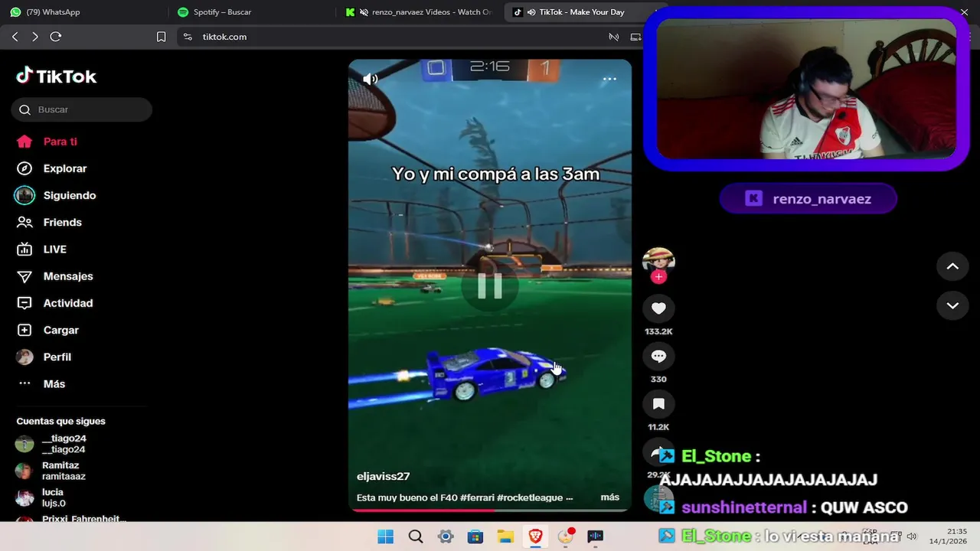
Task: Open Windows taskbar search
Action: (x=416, y=536)
